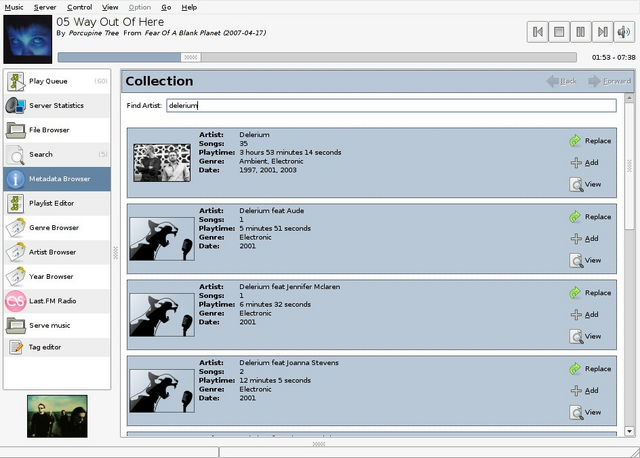
Task: Click the Forward navigation button
Action: point(610,81)
